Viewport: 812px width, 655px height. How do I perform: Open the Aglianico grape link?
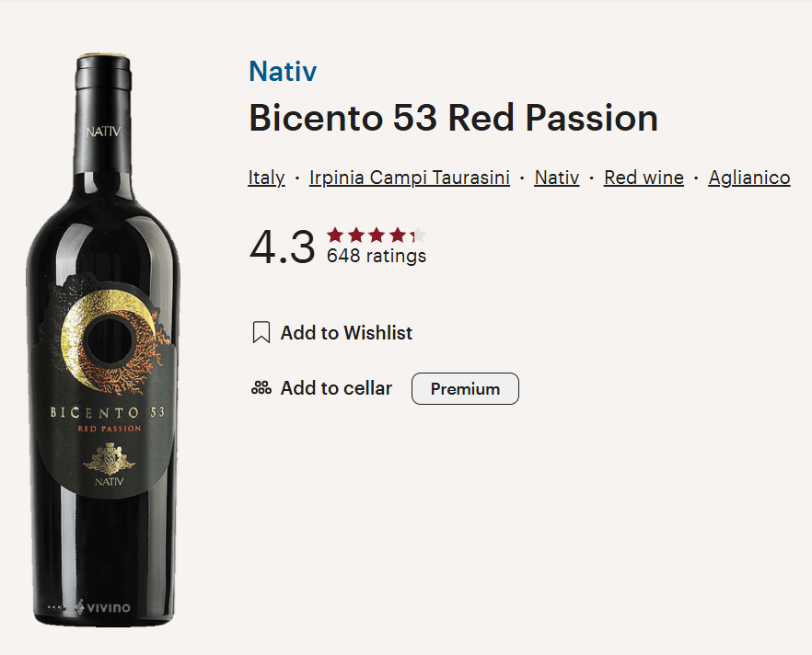coord(749,178)
